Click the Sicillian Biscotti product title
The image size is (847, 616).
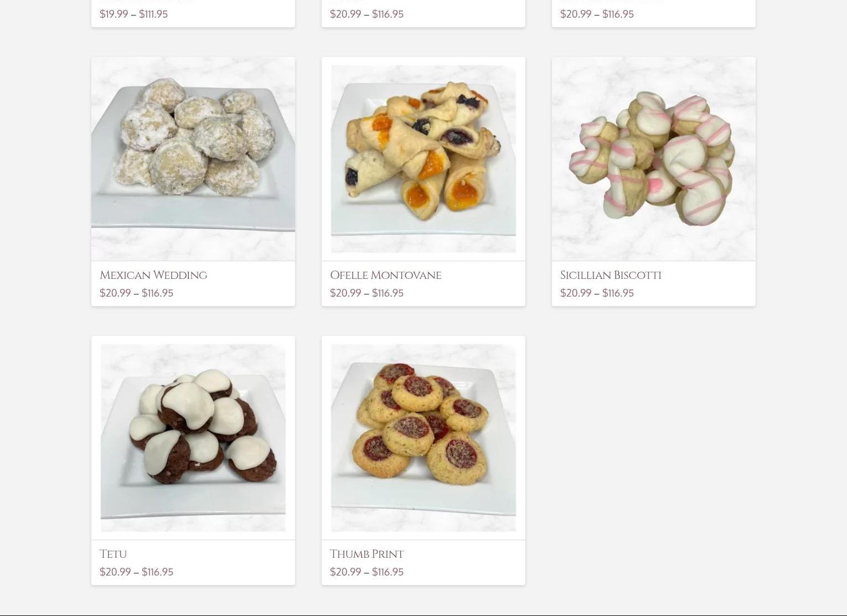(611, 275)
